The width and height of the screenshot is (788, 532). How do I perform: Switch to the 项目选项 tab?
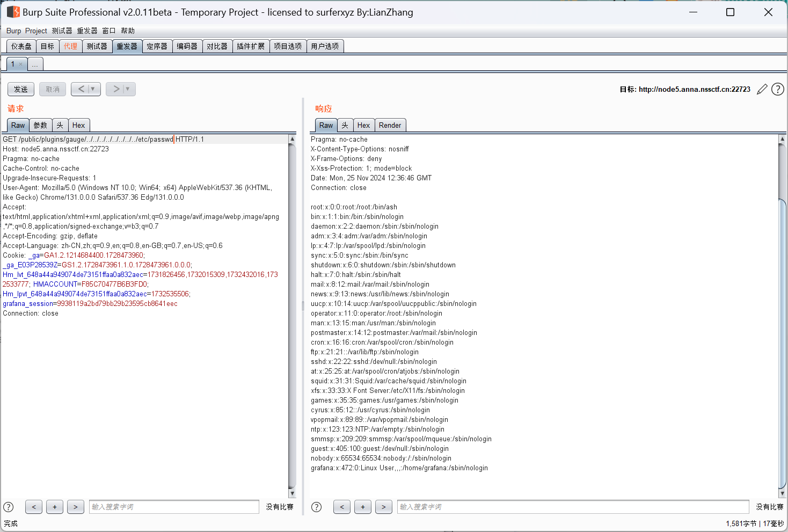[288, 46]
